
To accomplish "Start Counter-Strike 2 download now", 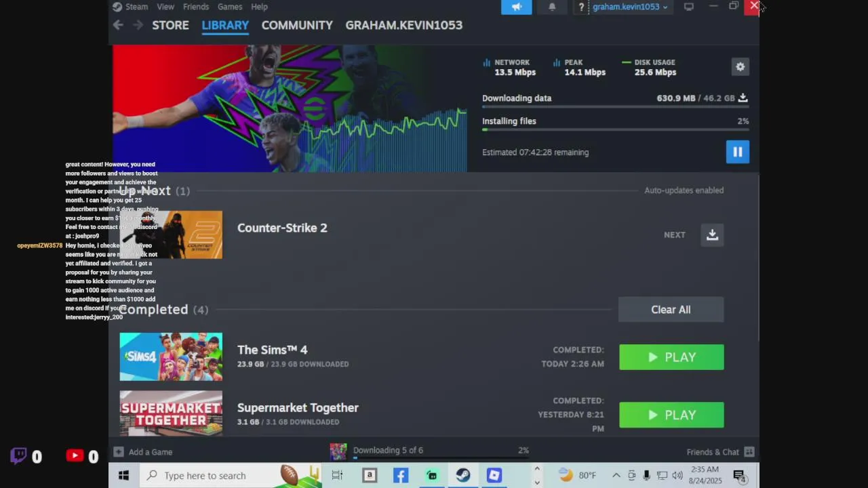I will point(712,235).
